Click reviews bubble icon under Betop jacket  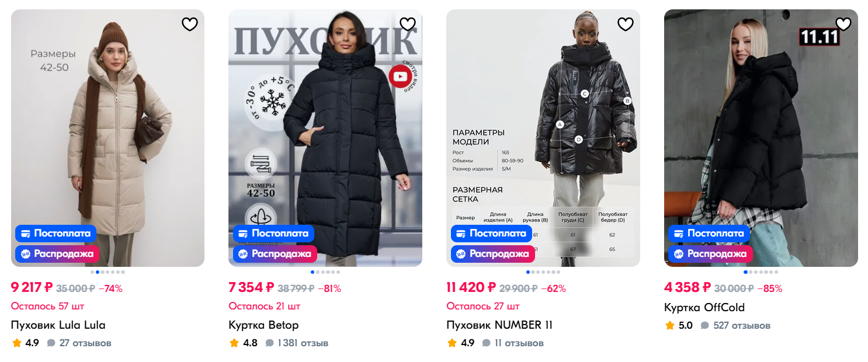point(269,343)
